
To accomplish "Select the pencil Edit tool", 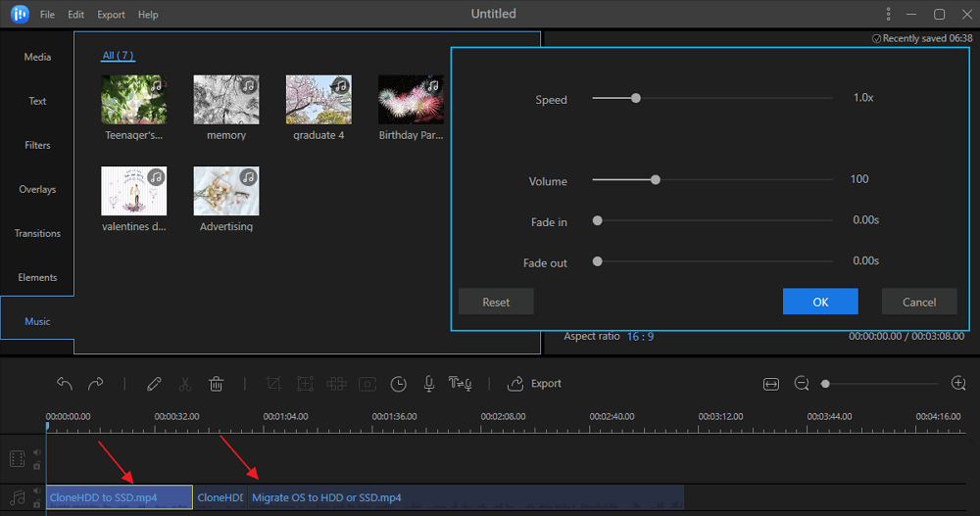I will pyautogui.click(x=154, y=384).
